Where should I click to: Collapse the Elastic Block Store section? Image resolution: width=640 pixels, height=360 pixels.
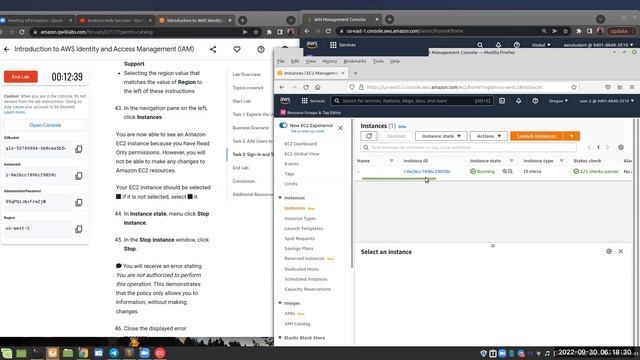[280, 338]
